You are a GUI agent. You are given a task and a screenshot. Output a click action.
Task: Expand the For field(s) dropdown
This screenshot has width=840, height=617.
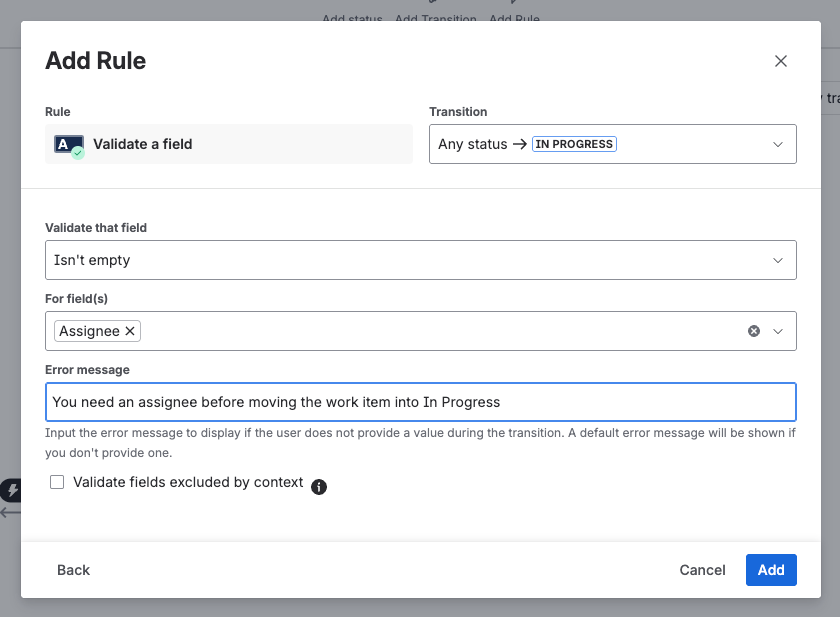pos(777,330)
